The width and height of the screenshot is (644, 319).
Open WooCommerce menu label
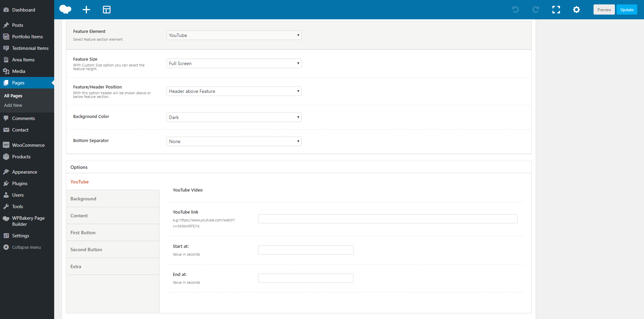click(28, 145)
